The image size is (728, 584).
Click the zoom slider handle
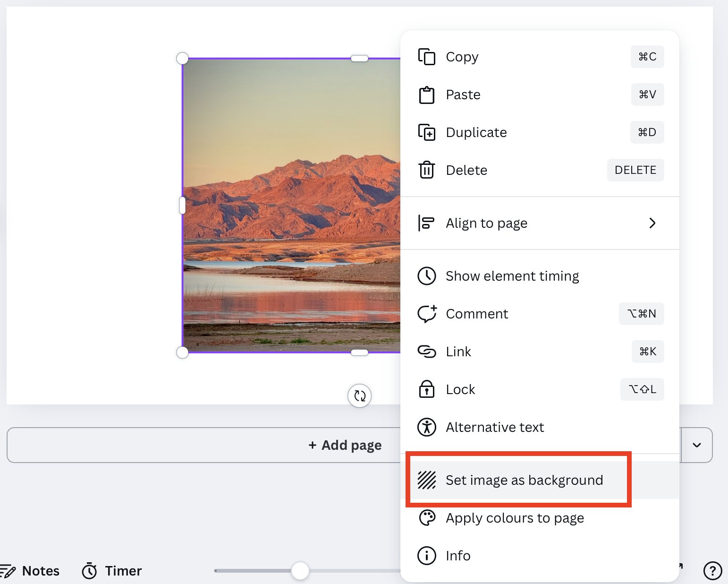300,571
